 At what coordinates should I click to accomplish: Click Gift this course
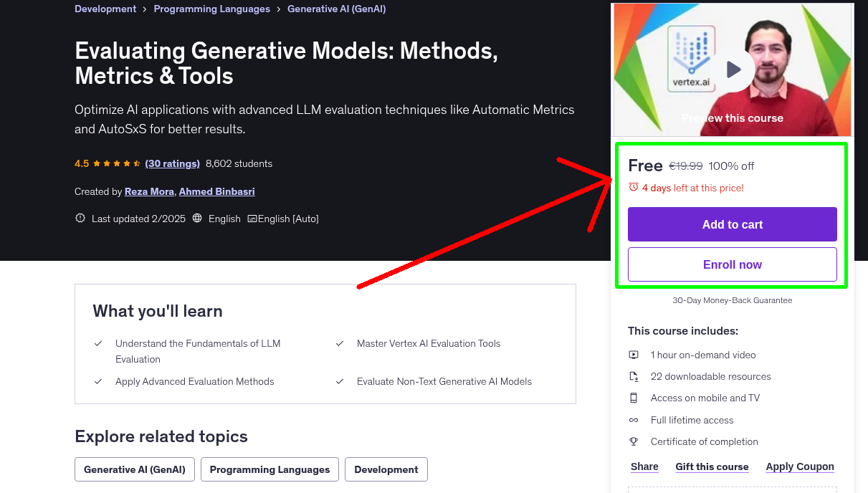(x=712, y=466)
